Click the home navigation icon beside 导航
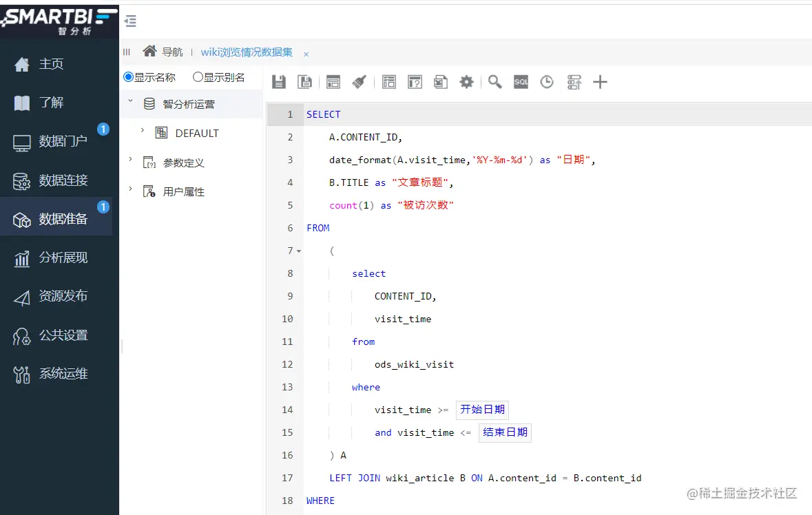Screen dimensions: 812x515 (x=149, y=51)
